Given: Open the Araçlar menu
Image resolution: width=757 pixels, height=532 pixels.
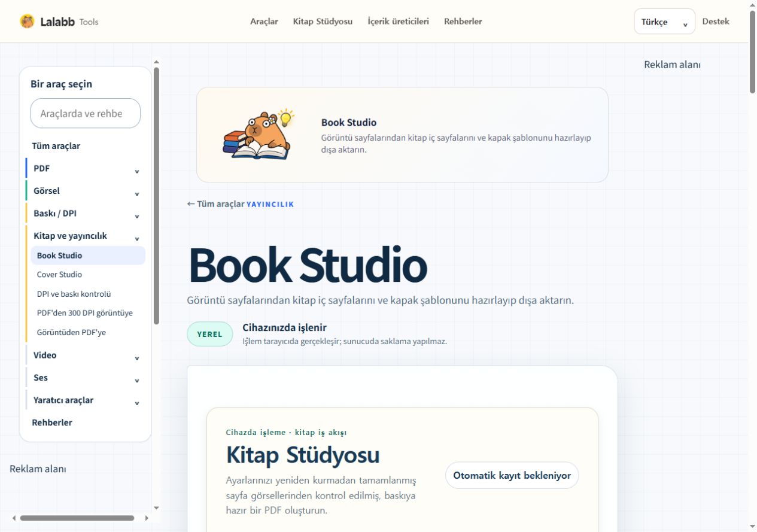Looking at the screenshot, I should 264,22.
